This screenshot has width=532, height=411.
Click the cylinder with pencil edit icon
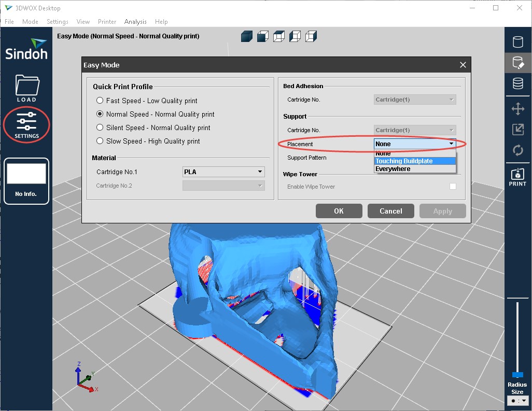click(518, 63)
